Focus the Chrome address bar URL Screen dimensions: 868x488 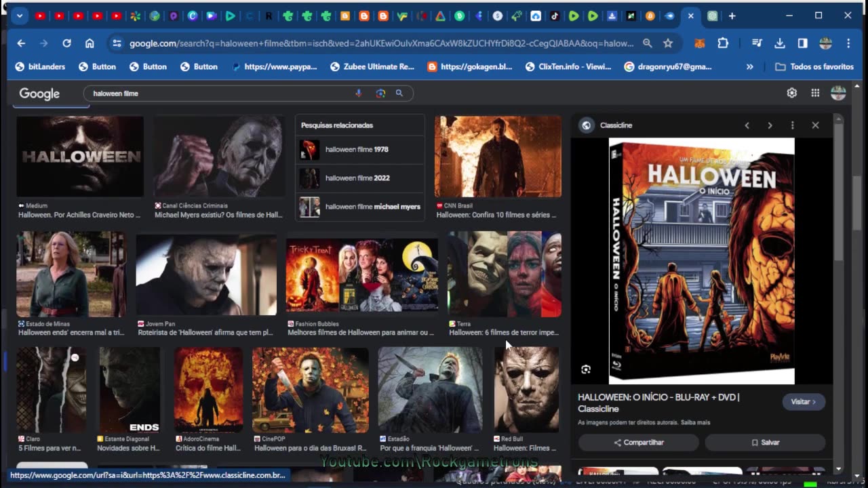point(381,43)
